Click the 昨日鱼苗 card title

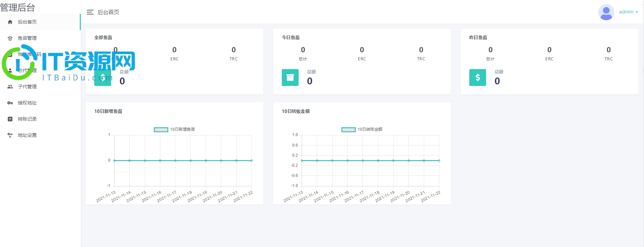pos(478,37)
